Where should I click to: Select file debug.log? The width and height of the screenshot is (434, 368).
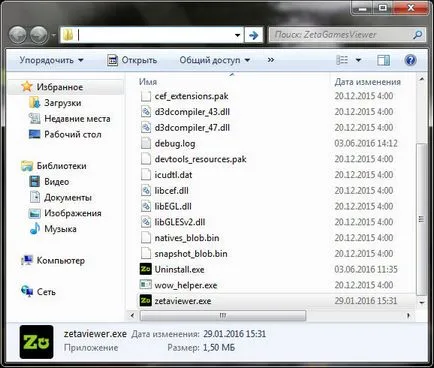click(x=175, y=144)
